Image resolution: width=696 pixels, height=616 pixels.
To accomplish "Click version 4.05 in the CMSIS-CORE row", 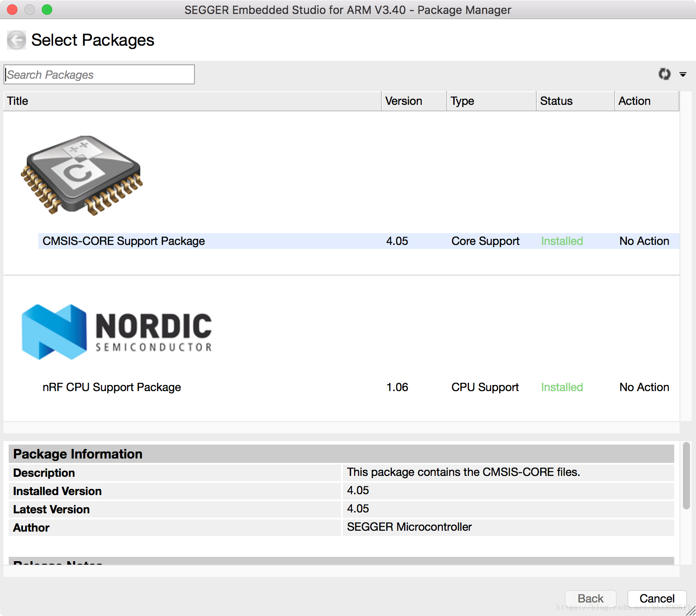I will click(397, 241).
